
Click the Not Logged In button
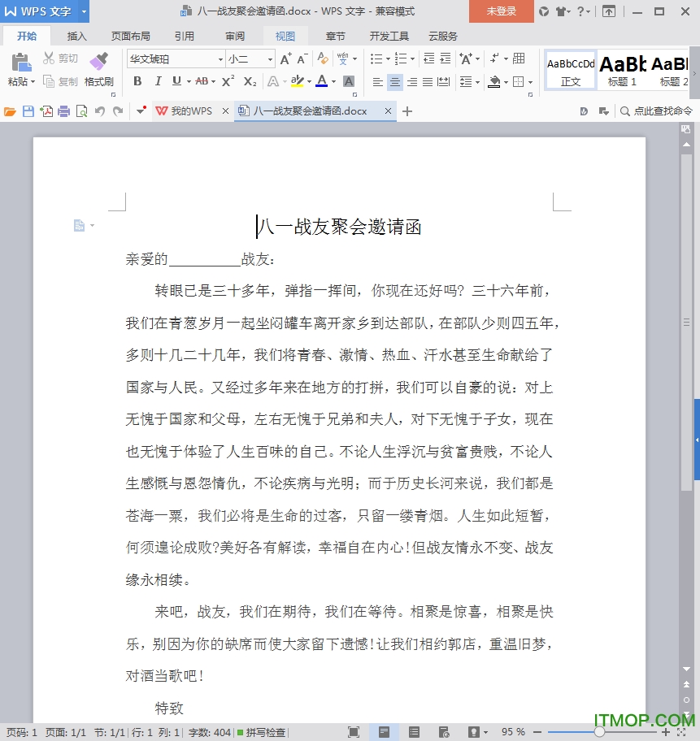[x=502, y=11]
